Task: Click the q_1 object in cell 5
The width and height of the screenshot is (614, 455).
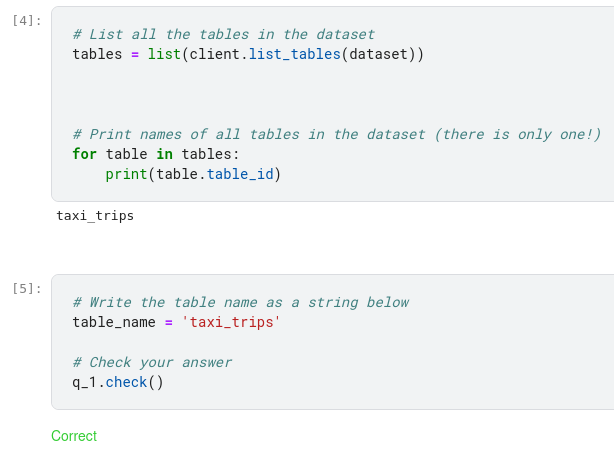Action: 84,382
